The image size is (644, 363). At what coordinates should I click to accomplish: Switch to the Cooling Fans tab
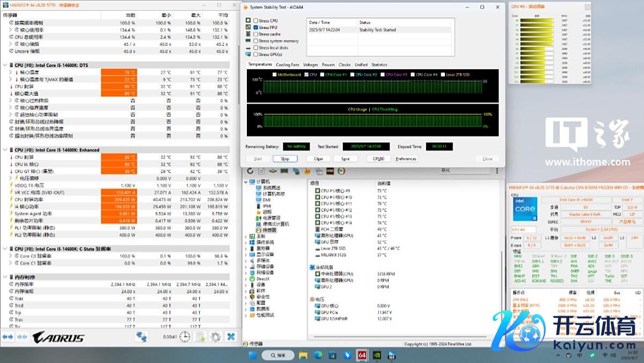click(x=287, y=64)
